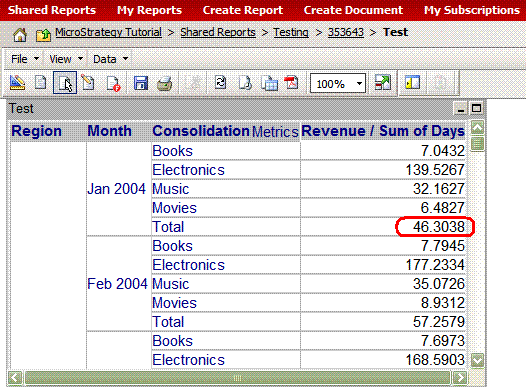Click Total in the Jan 2004 group
This screenshot has width=526, height=387.
[168, 227]
